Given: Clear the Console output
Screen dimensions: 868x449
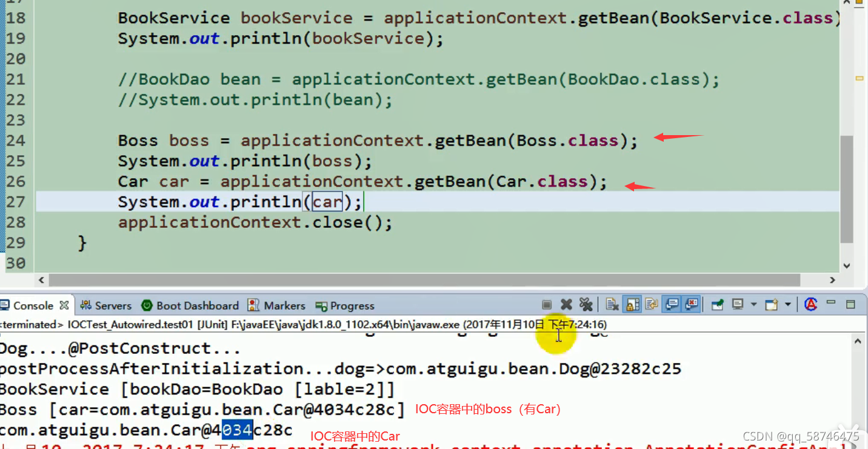Looking at the screenshot, I should [x=613, y=305].
